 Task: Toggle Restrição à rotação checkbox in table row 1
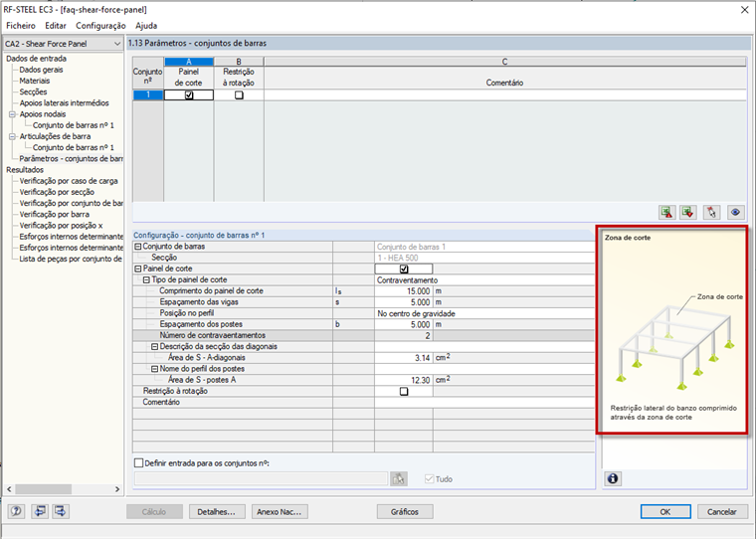(239, 95)
